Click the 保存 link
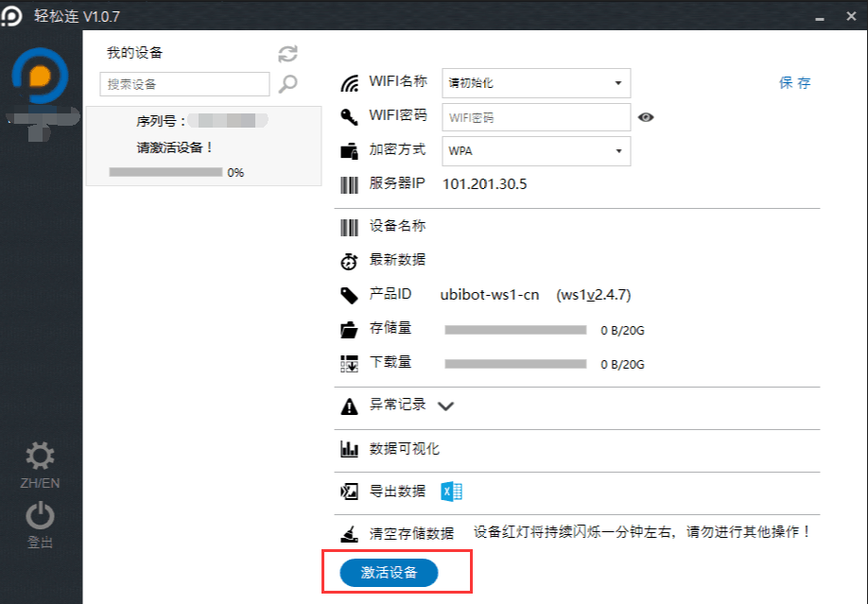The image size is (868, 604). (794, 83)
